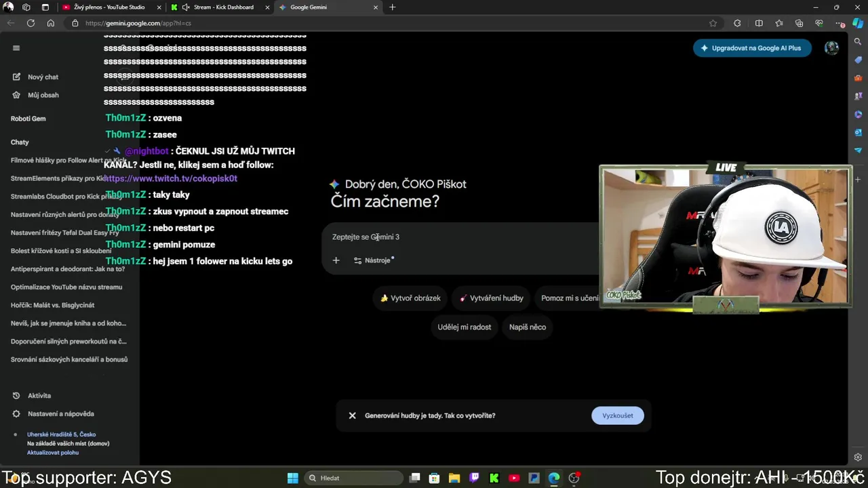Dismiss the music generation notification
Viewport: 868px width, 488px height.
click(352, 415)
